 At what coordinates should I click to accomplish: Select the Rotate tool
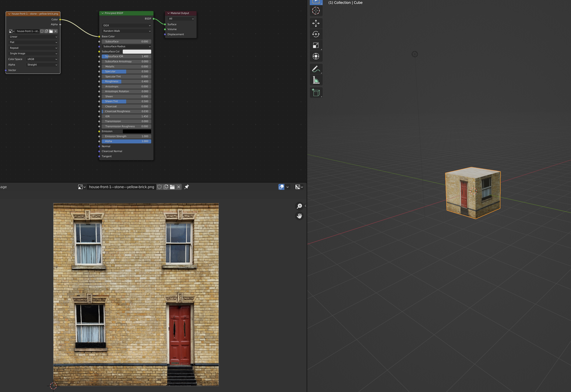click(x=316, y=34)
